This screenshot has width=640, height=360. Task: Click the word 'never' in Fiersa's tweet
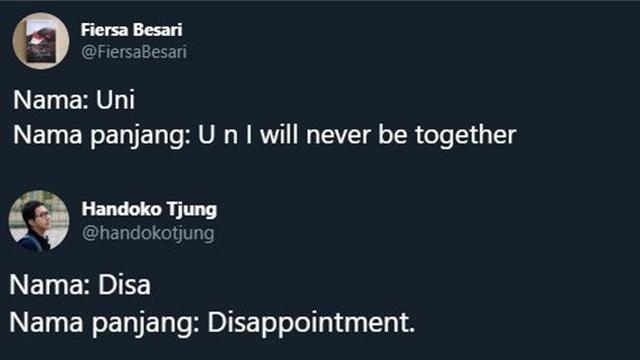(338, 136)
